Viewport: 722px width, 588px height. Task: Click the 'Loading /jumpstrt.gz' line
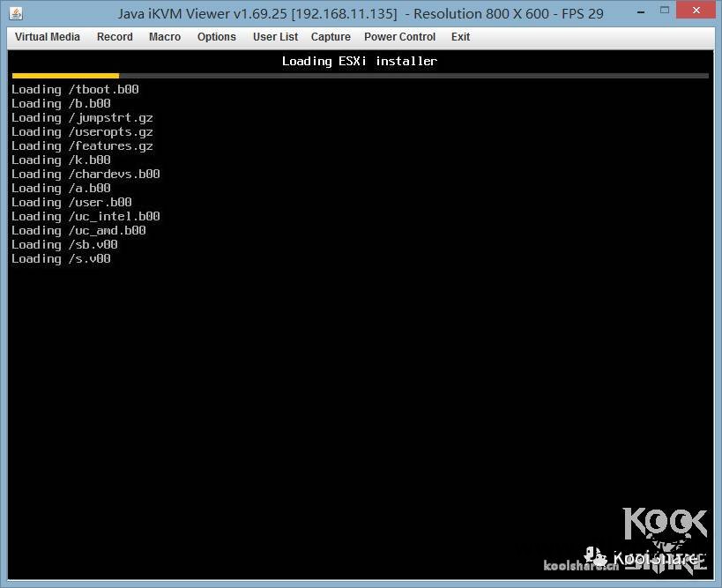(x=82, y=118)
